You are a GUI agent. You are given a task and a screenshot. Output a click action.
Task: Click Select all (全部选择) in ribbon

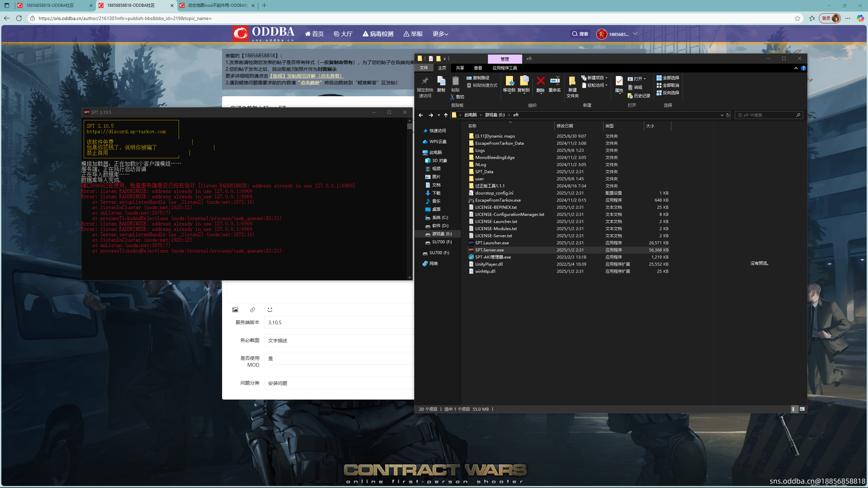click(668, 78)
